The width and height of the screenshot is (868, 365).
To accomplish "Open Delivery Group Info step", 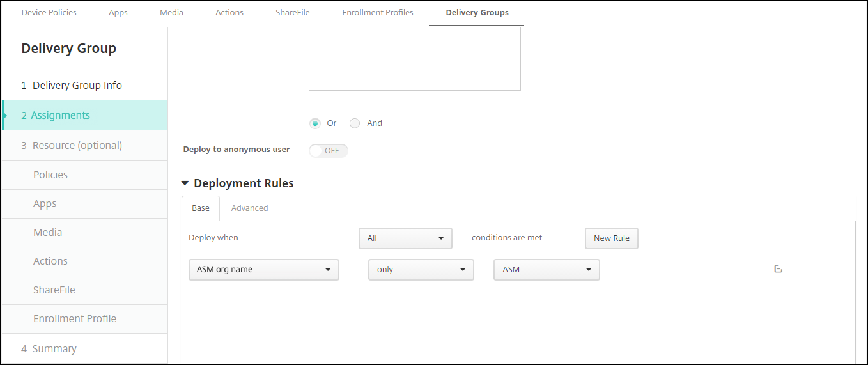I will pos(77,85).
